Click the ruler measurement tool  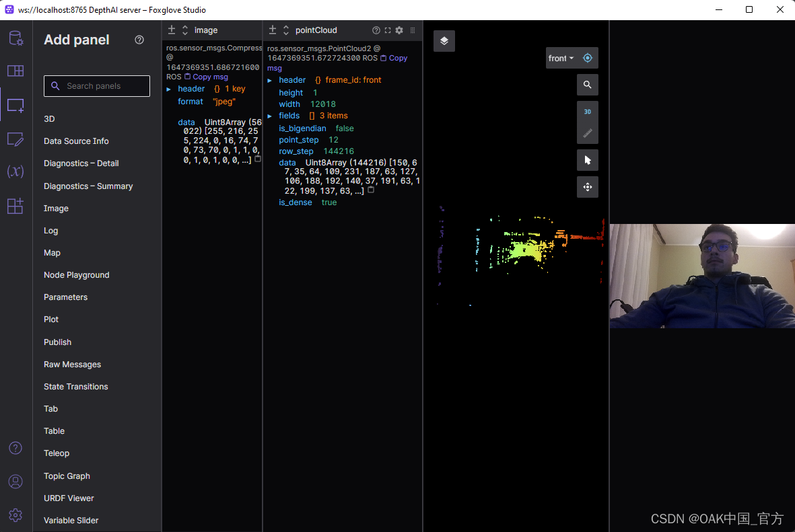coord(587,133)
